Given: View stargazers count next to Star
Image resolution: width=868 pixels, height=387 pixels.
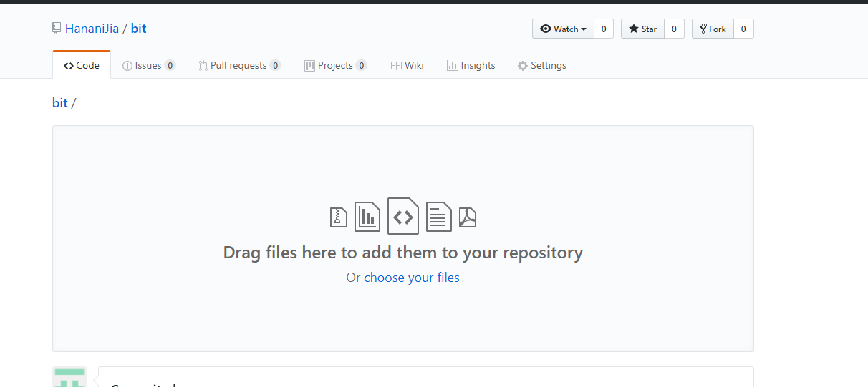Looking at the screenshot, I should click(x=674, y=29).
